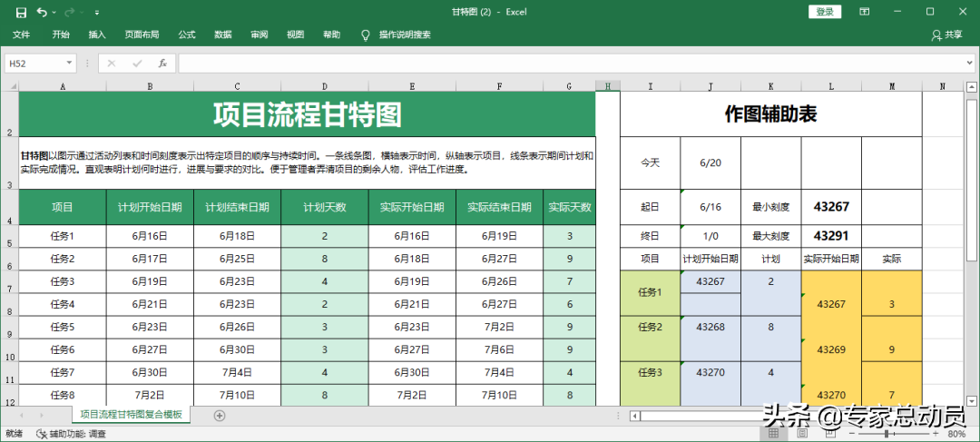The image size is (980, 442).
Task: Click the Undo arrow icon
Action: pyautogui.click(x=41, y=12)
